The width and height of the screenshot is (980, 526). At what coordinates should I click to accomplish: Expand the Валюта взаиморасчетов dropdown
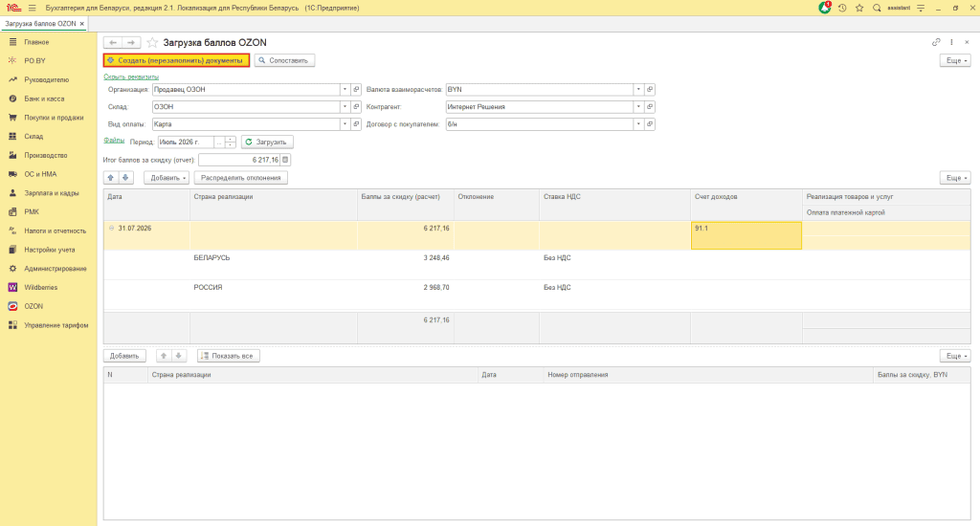click(638, 89)
